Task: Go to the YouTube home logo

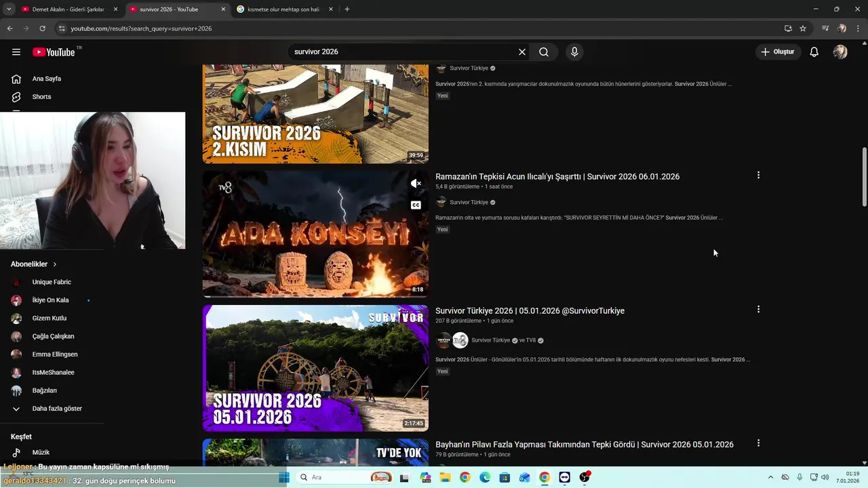Action: pyautogui.click(x=54, y=52)
